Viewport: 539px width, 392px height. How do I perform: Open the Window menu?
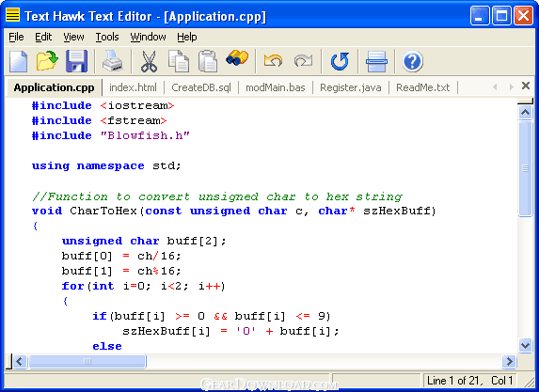148,37
